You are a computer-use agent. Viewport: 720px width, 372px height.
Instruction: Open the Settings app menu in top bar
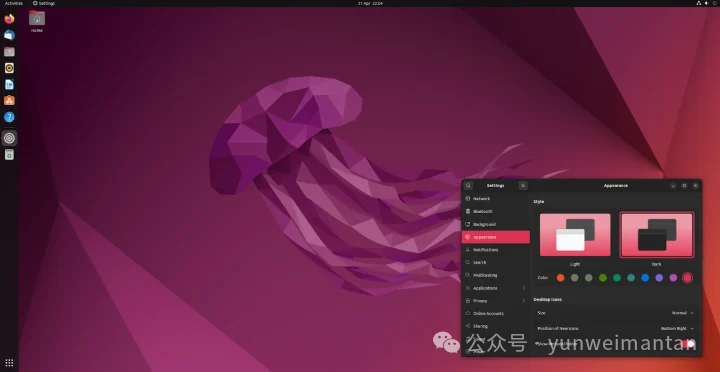pos(44,3)
